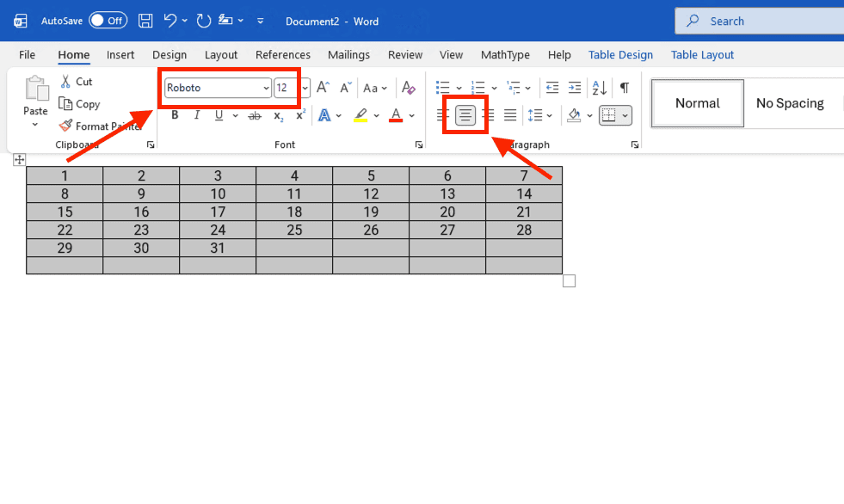Decrease paragraph indent

[x=552, y=87]
